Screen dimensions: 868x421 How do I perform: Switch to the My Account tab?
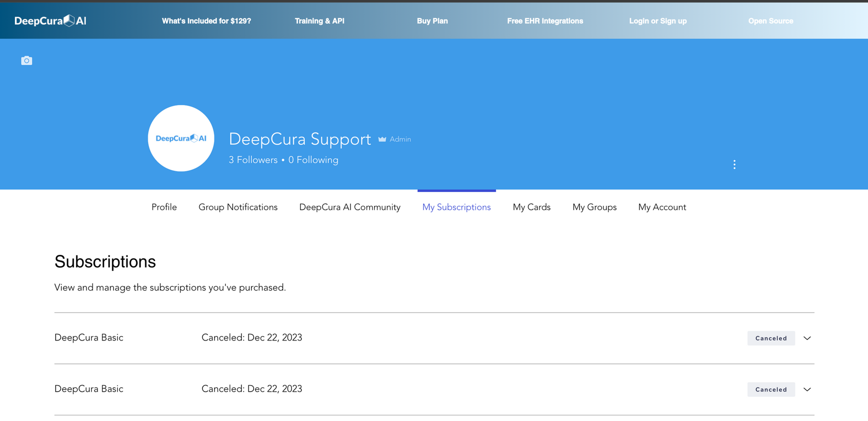click(x=662, y=207)
